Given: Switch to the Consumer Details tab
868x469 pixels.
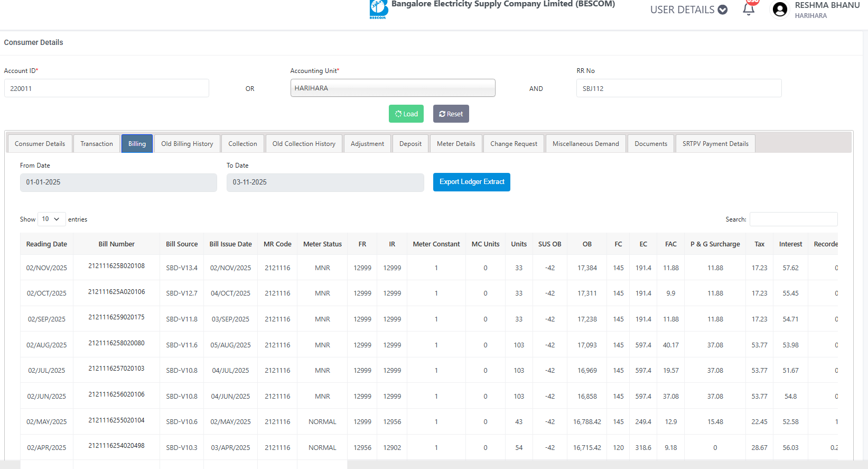Looking at the screenshot, I should pos(40,144).
